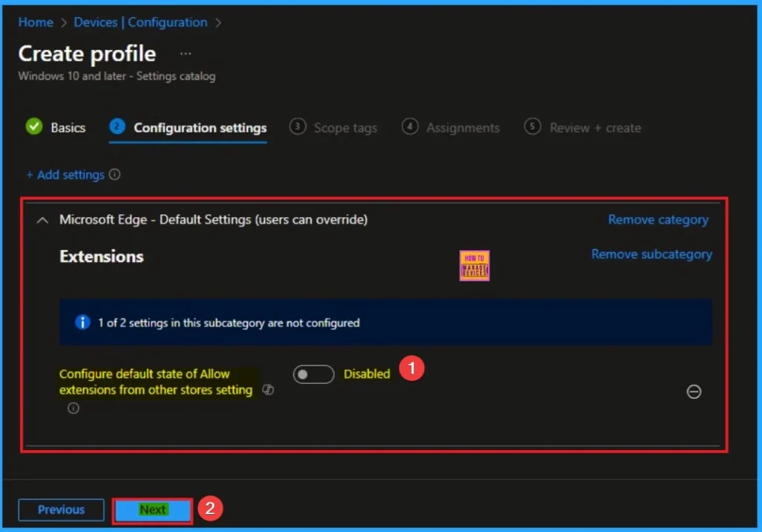The image size is (762, 532).
Task: Switch to the Assignments step
Action: [461, 127]
